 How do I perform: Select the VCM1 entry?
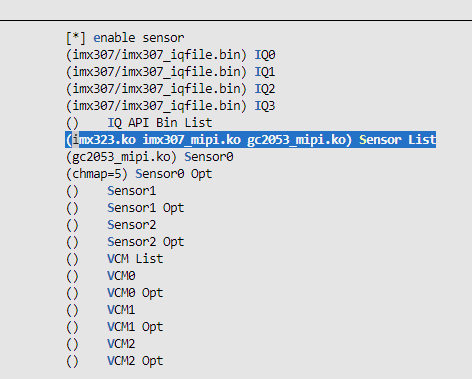click(x=101, y=310)
